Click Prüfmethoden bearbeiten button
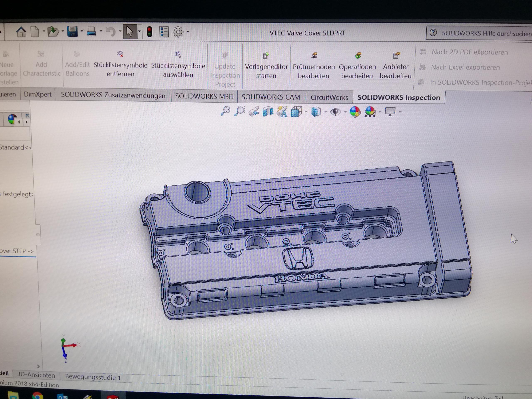532x399 pixels. pyautogui.click(x=314, y=66)
